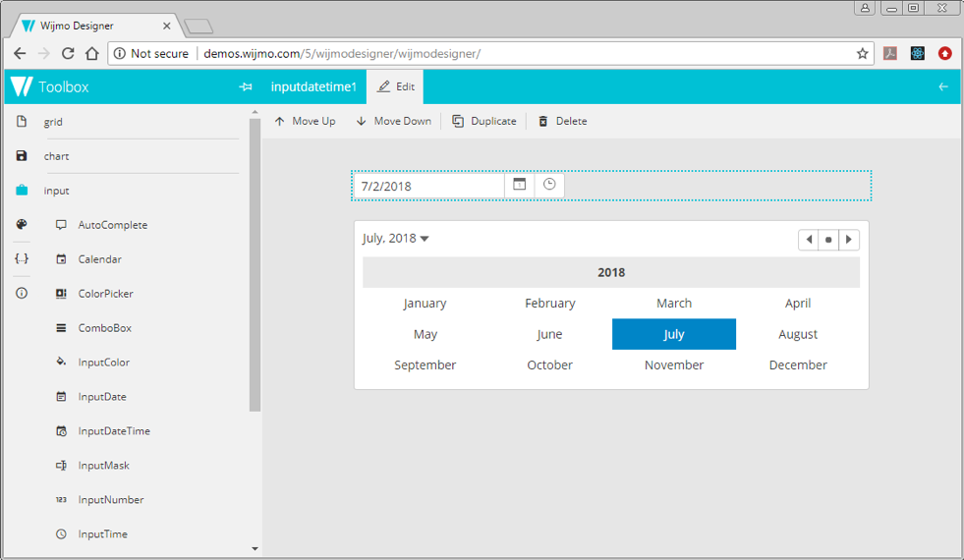Click the InputNumber 123 icon
Image resolution: width=964 pixels, height=560 pixels.
[61, 500]
